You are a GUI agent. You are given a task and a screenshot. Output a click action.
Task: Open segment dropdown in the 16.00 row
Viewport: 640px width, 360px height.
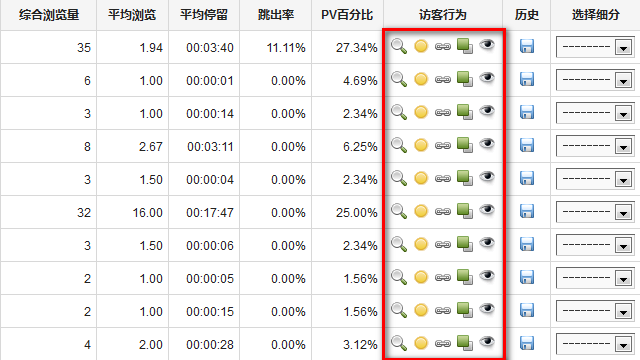(595, 212)
